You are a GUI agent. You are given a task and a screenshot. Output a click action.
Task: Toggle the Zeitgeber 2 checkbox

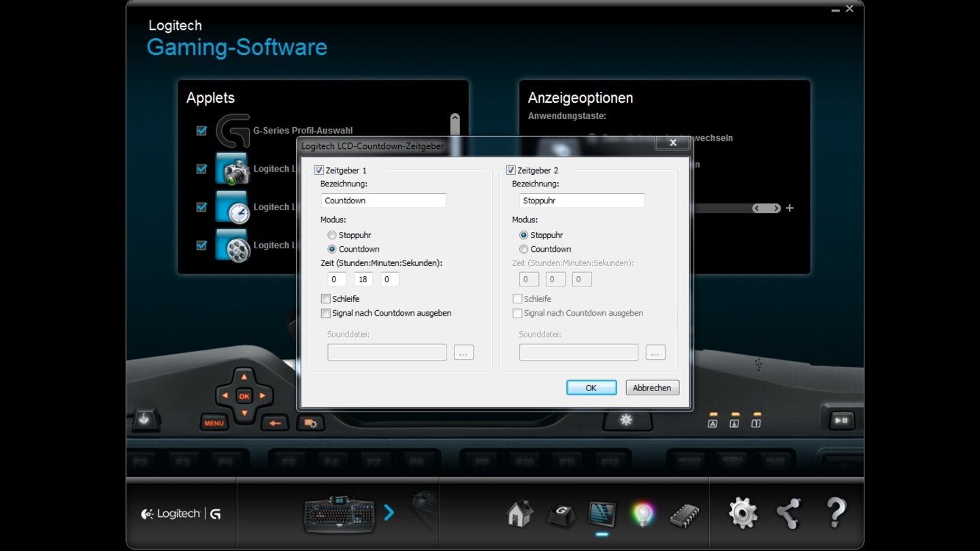(511, 170)
